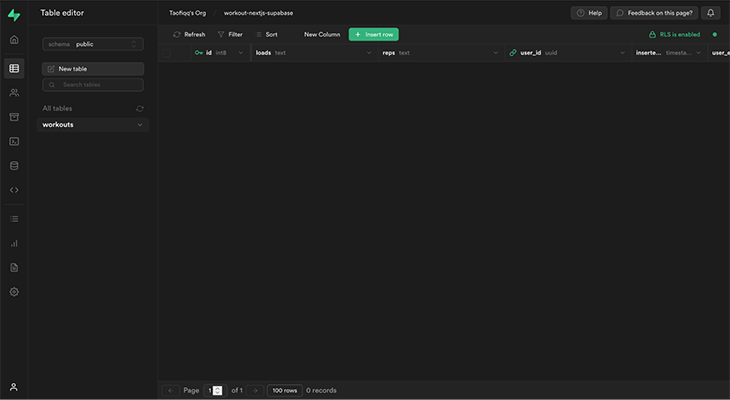Open the schema public dropdown

[x=93, y=44]
